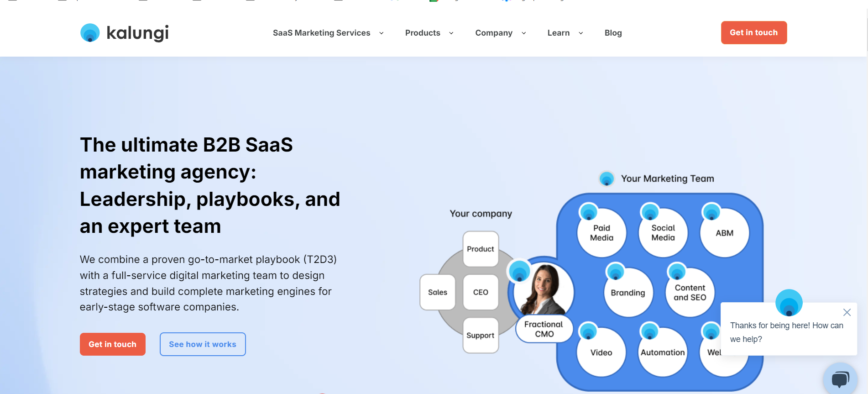The image size is (868, 394).
Task: Close the chat greeting popup
Action: [x=847, y=312]
